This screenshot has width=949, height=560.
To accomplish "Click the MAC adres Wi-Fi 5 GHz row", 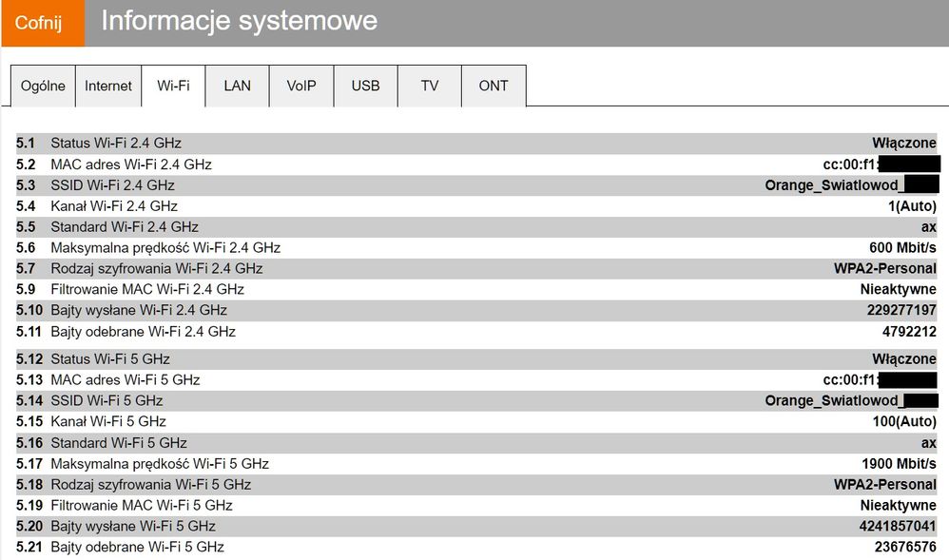I will pyautogui.click(x=475, y=379).
